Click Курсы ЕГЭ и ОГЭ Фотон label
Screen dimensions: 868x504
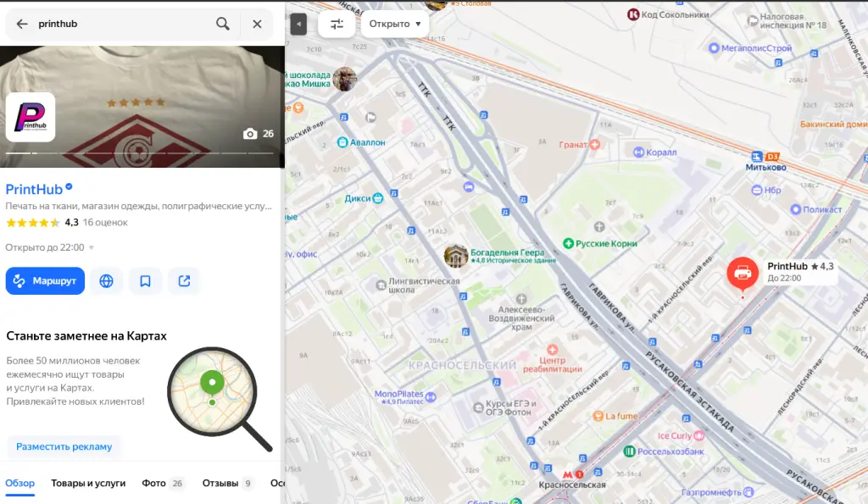(x=511, y=407)
